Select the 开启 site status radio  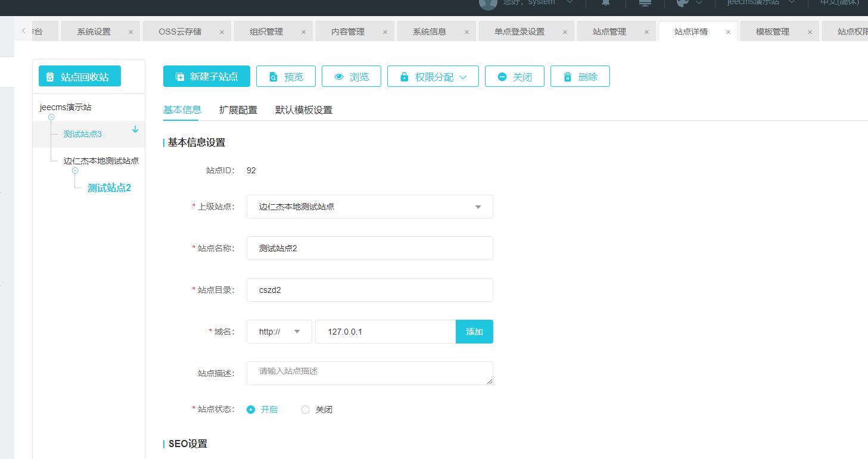point(251,410)
